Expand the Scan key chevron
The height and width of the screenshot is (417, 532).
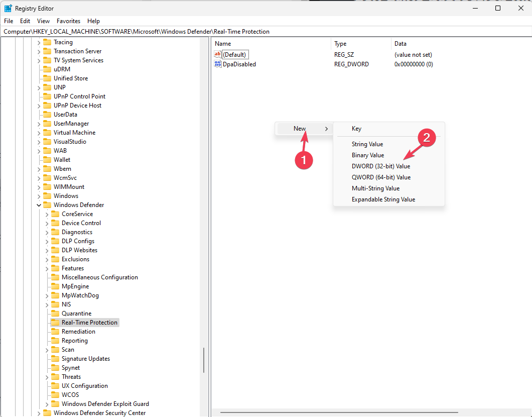point(47,350)
